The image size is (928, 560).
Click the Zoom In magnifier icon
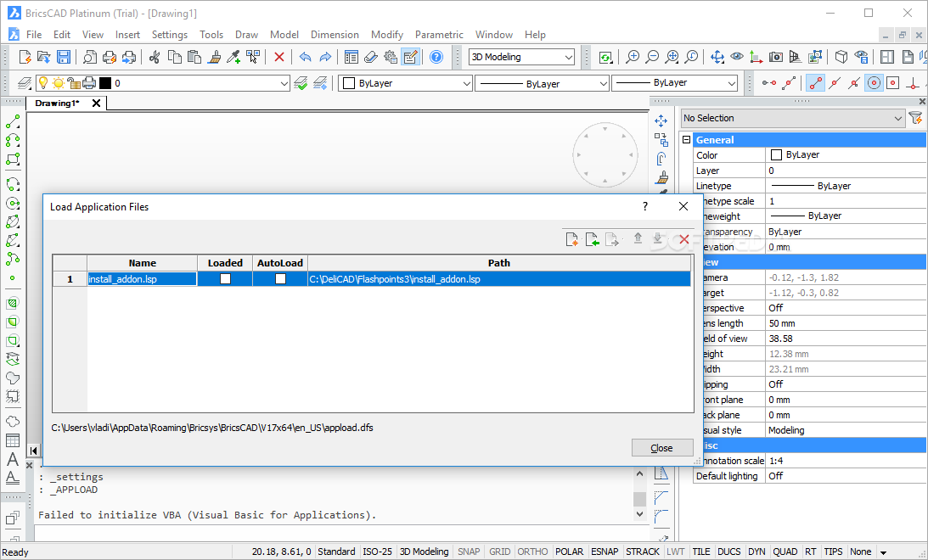tap(633, 57)
